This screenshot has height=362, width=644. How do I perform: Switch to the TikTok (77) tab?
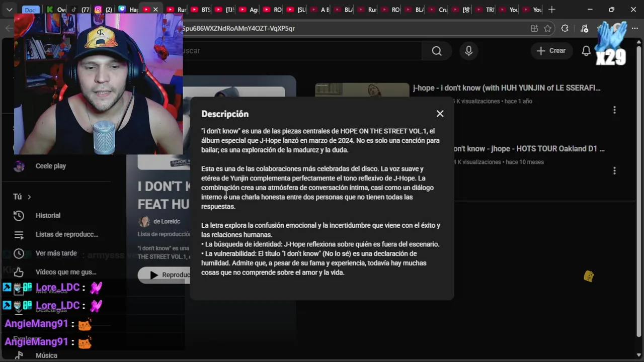point(79,10)
